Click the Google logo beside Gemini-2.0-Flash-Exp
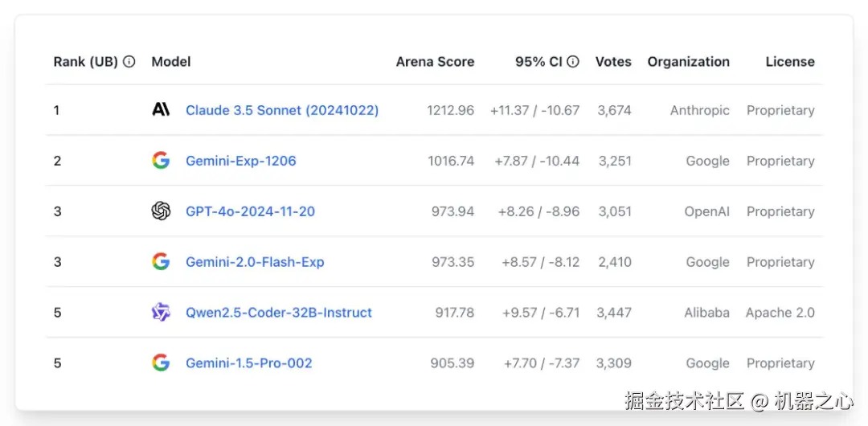The image size is (868, 426). (161, 262)
